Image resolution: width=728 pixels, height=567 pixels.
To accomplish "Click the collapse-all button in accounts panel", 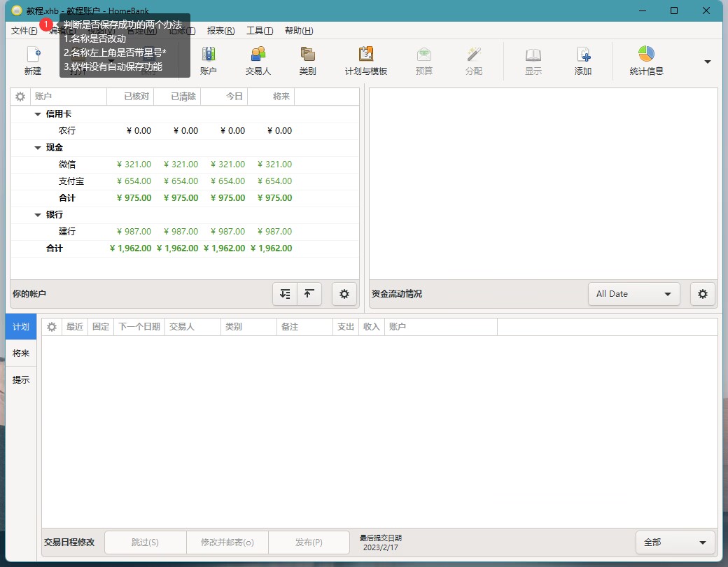I will point(309,295).
